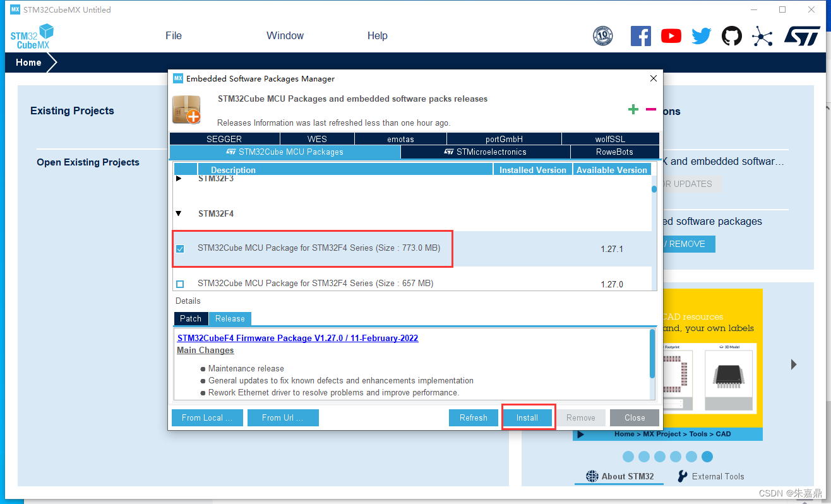831x504 pixels.
Task: Click the External Tools tab
Action: pos(710,476)
